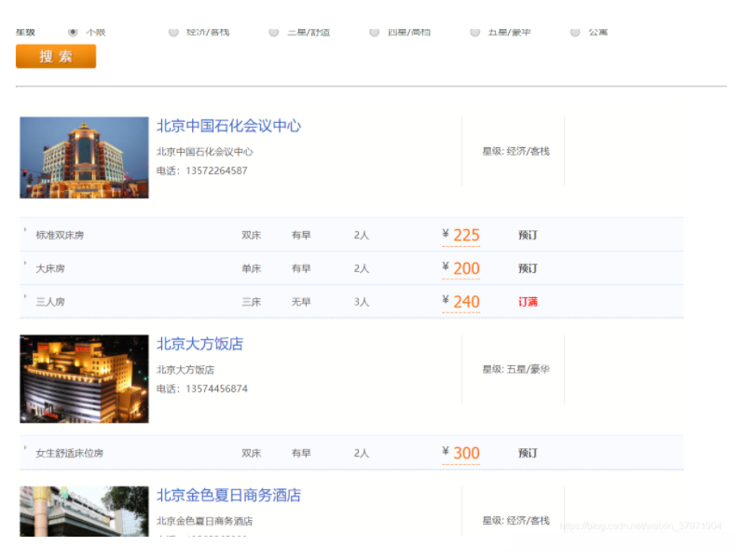Select the 五星/豪华 radio button
This screenshot has height=560, width=742.
474,33
